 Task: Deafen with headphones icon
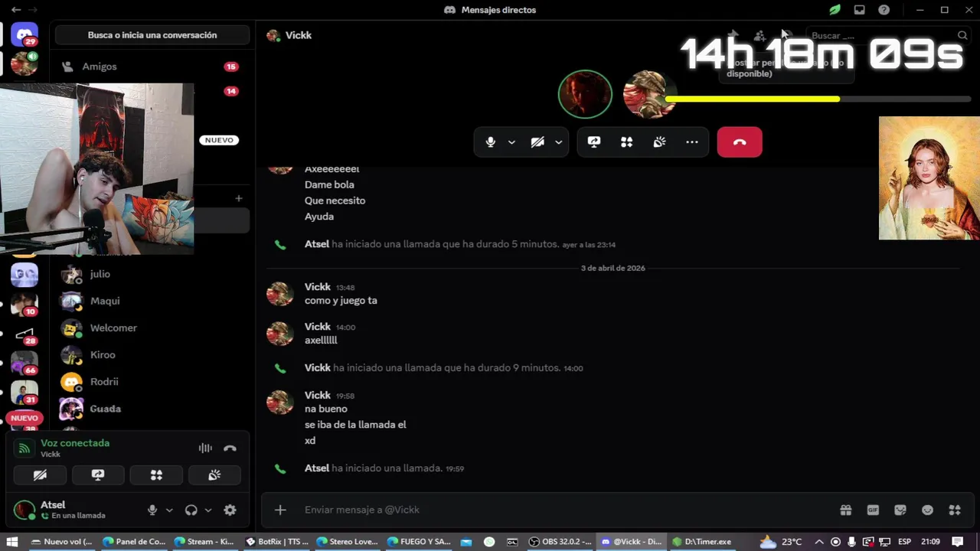191,510
